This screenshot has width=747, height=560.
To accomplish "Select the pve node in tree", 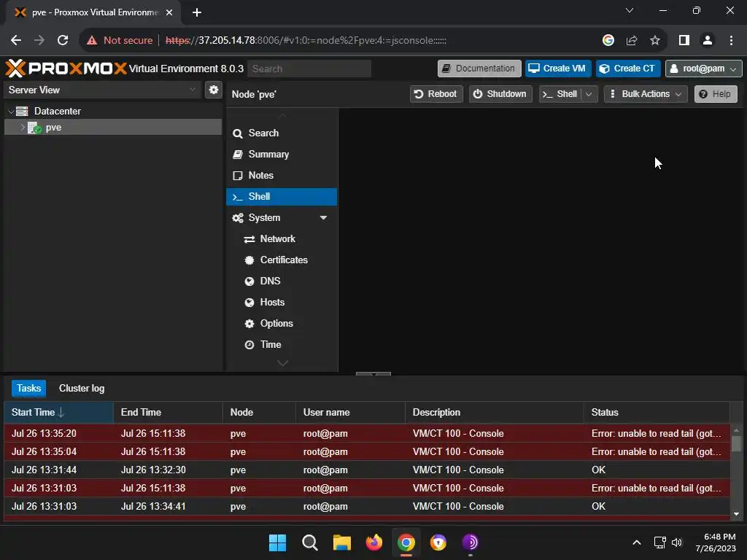I will coord(113,127).
